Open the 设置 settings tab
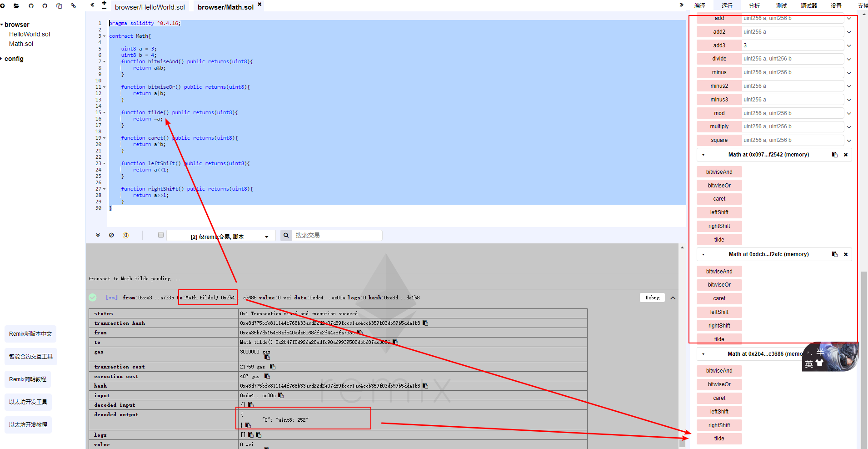This screenshot has height=449, width=868. click(836, 5)
